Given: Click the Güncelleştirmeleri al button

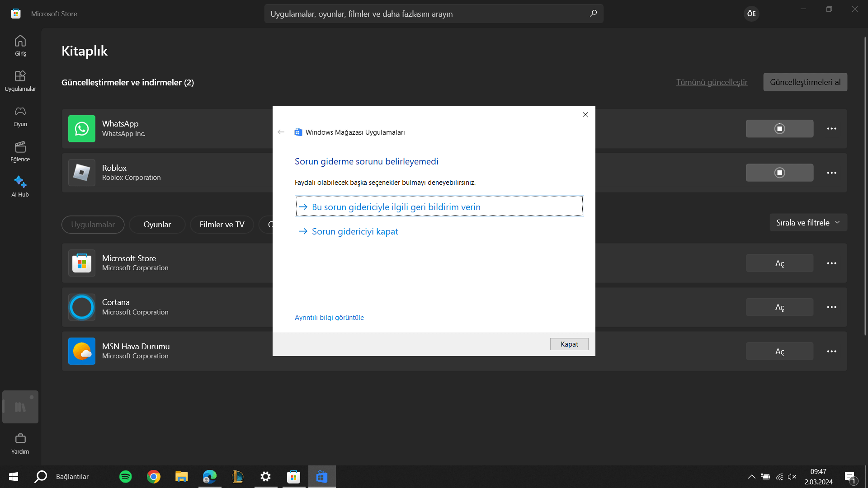Looking at the screenshot, I should pos(805,82).
